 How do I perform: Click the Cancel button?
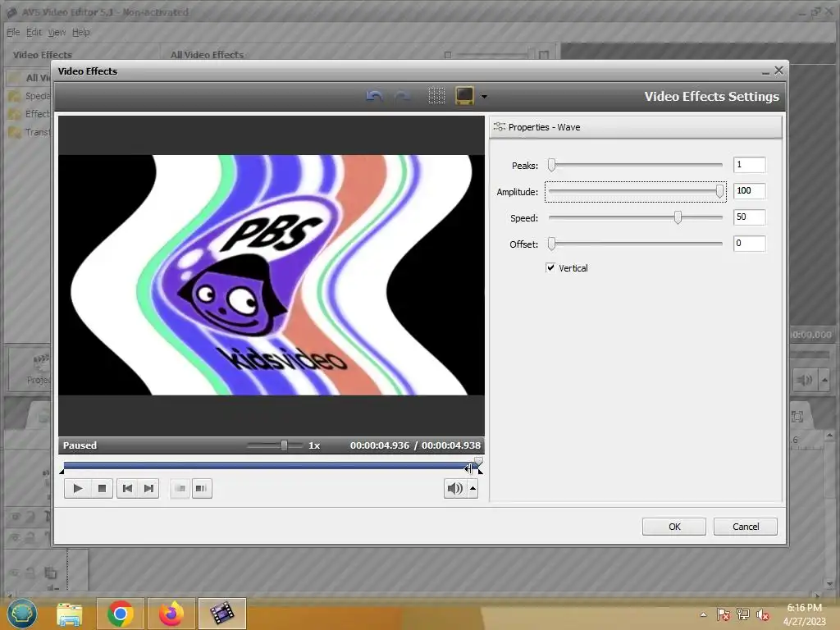[x=745, y=527]
